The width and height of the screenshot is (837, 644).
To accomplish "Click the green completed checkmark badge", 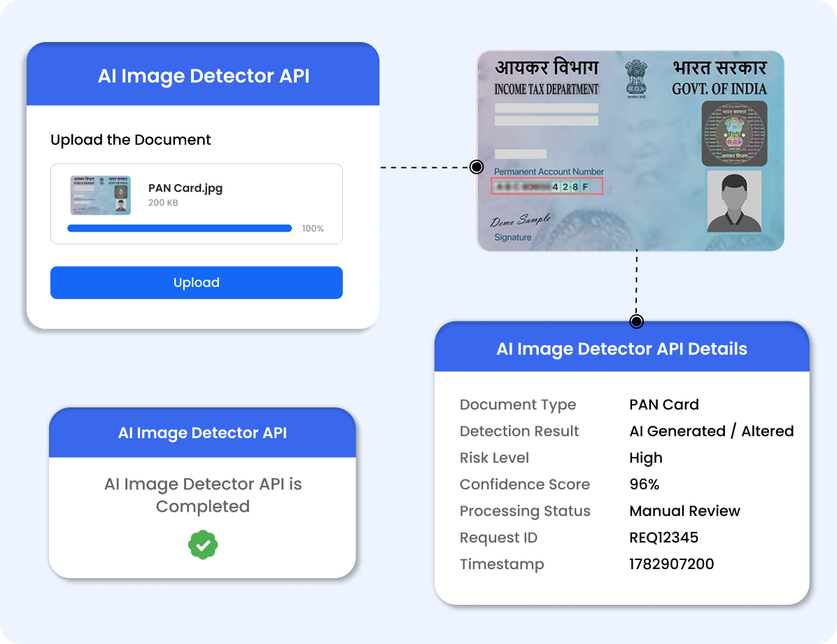I will 203,545.
